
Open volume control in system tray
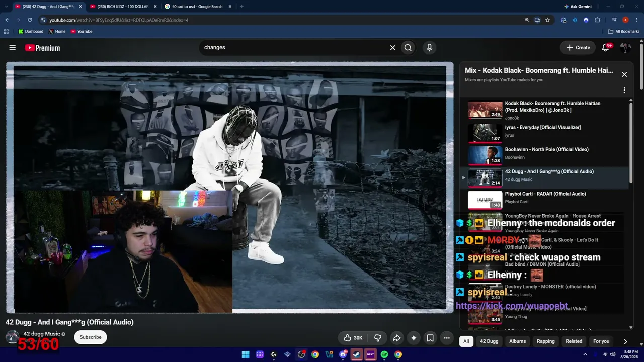coord(613,354)
